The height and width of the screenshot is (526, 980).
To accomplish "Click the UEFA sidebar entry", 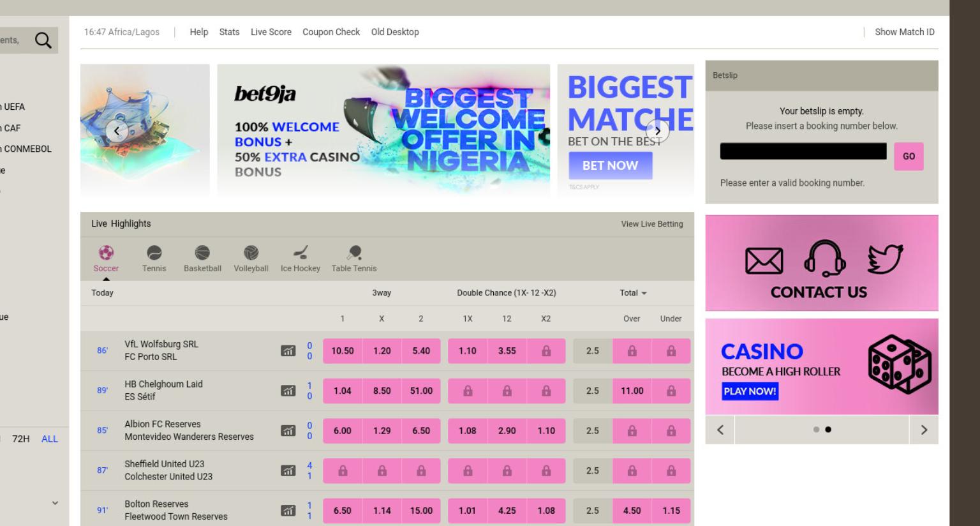I will tap(13, 107).
